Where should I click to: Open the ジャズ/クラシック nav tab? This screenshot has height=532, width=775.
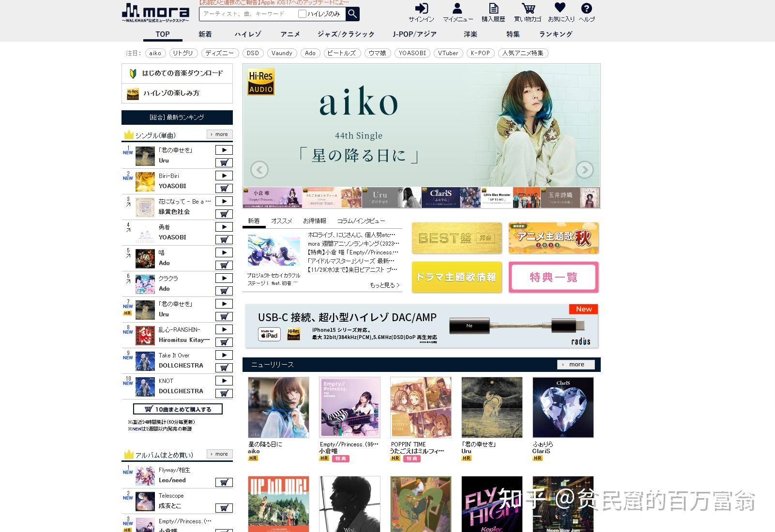[346, 34]
